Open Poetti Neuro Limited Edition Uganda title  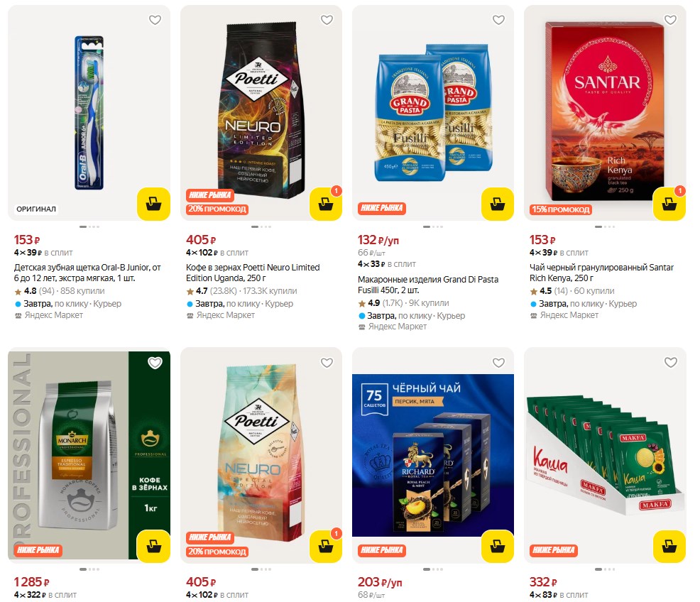coord(253,273)
